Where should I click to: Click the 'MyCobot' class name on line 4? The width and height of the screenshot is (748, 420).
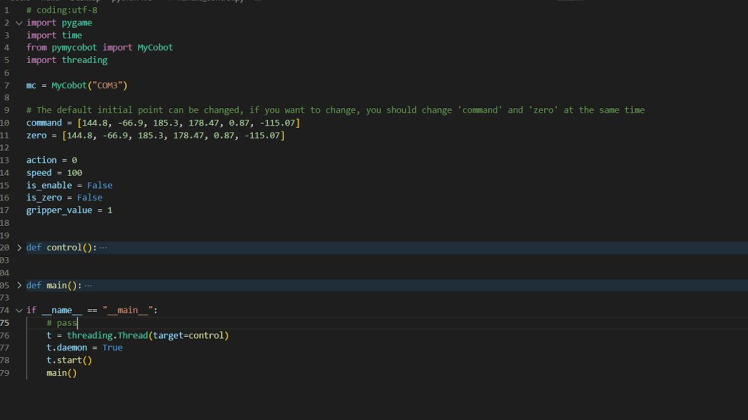[155, 48]
